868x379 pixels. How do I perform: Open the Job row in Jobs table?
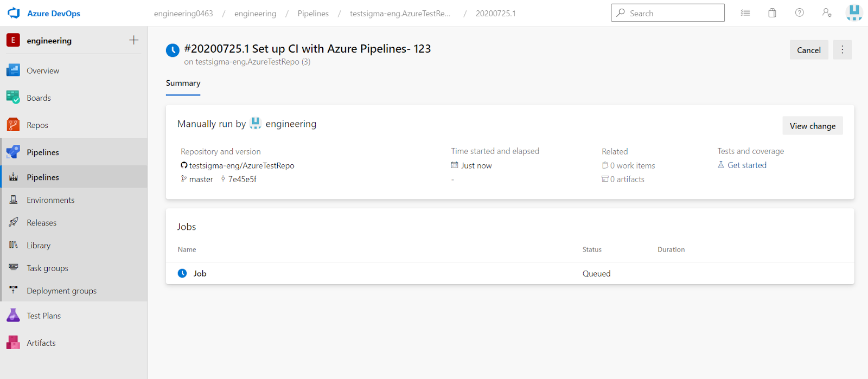510,273
